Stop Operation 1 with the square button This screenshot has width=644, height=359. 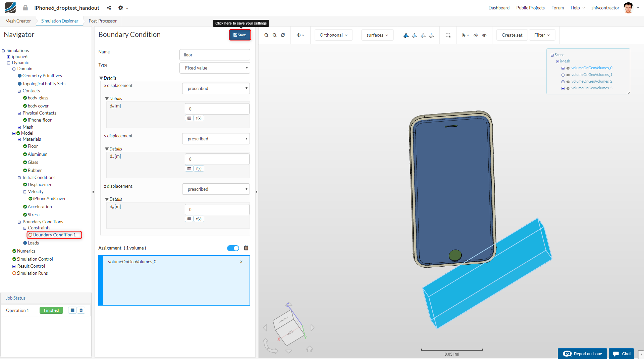point(72,310)
